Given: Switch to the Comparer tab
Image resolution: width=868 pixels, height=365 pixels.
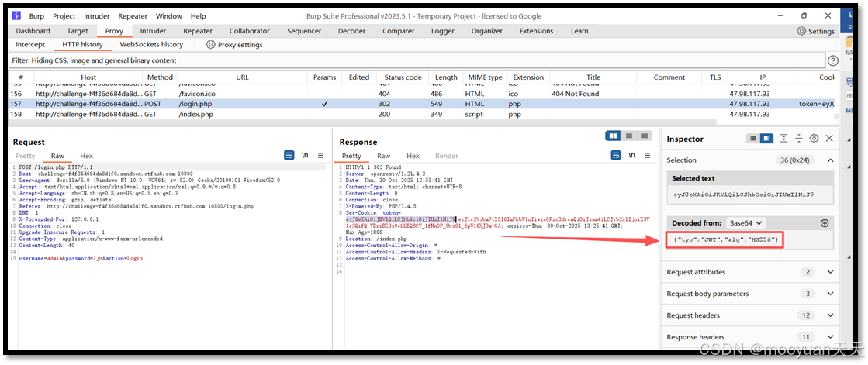Looking at the screenshot, I should pos(398,31).
